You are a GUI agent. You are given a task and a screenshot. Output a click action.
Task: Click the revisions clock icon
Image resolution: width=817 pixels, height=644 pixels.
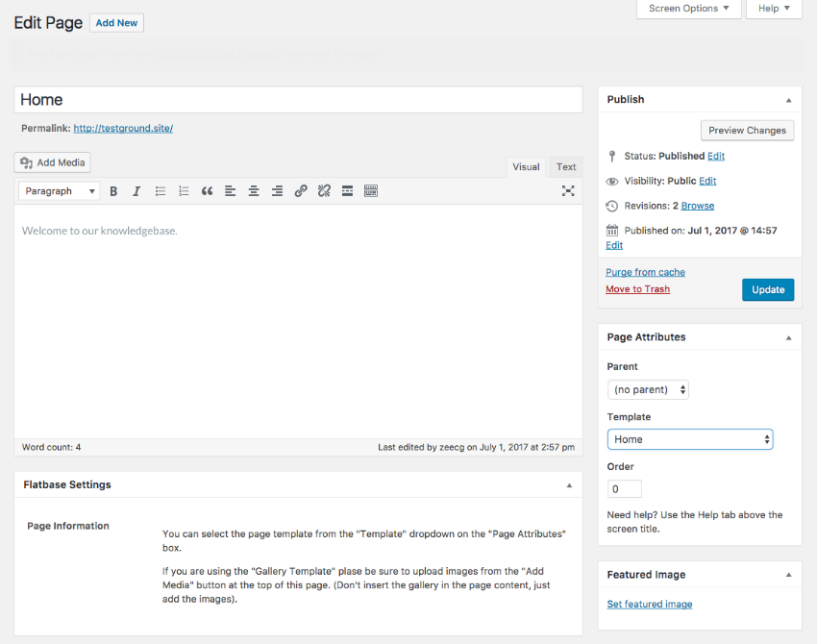[612, 206]
